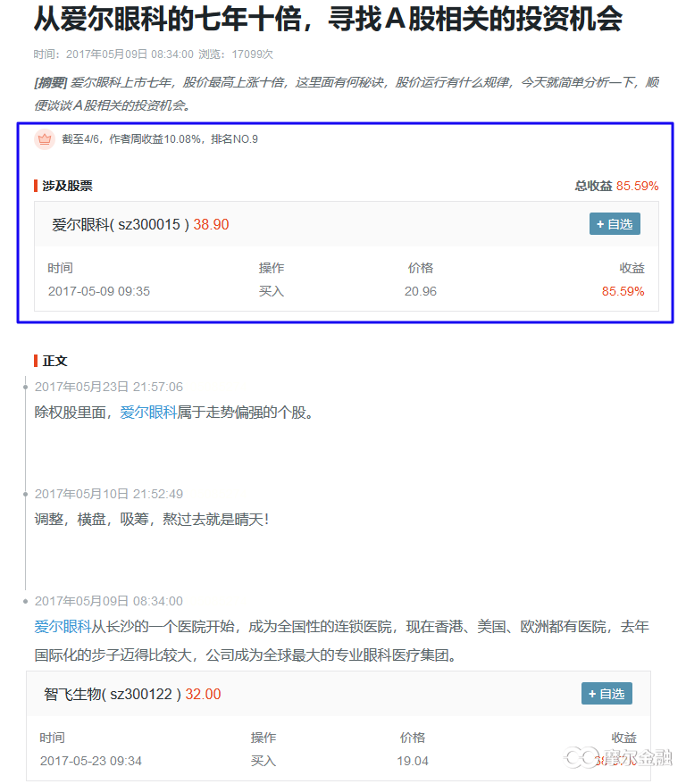This screenshot has height=784, width=686.
Task: Click the crown ranking icon
Action: [x=45, y=139]
